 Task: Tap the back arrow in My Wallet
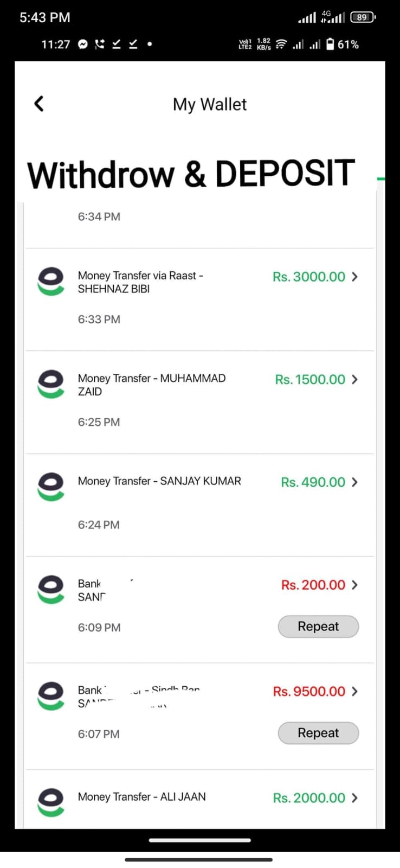coord(38,104)
